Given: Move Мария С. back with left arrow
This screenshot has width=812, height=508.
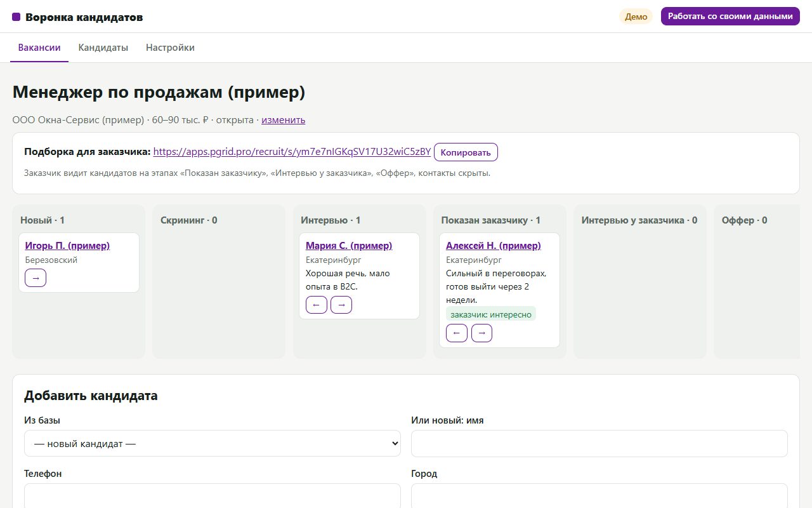Looking at the screenshot, I should pyautogui.click(x=317, y=305).
